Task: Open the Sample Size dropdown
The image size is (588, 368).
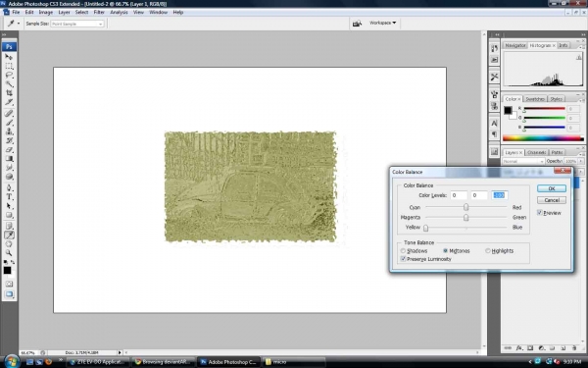Action: 76,24
